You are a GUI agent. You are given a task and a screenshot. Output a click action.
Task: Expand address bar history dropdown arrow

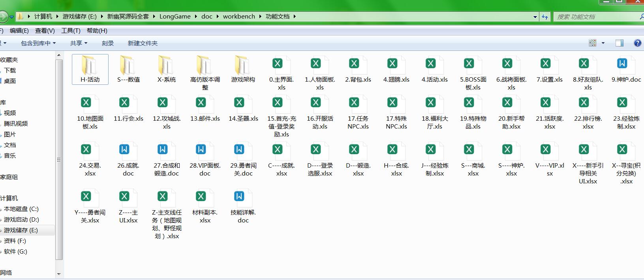(x=535, y=17)
